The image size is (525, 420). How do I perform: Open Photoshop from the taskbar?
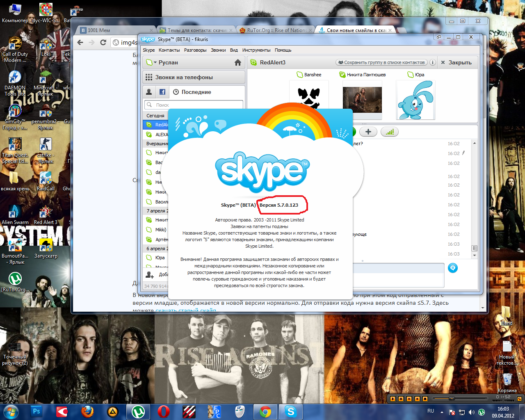37,411
